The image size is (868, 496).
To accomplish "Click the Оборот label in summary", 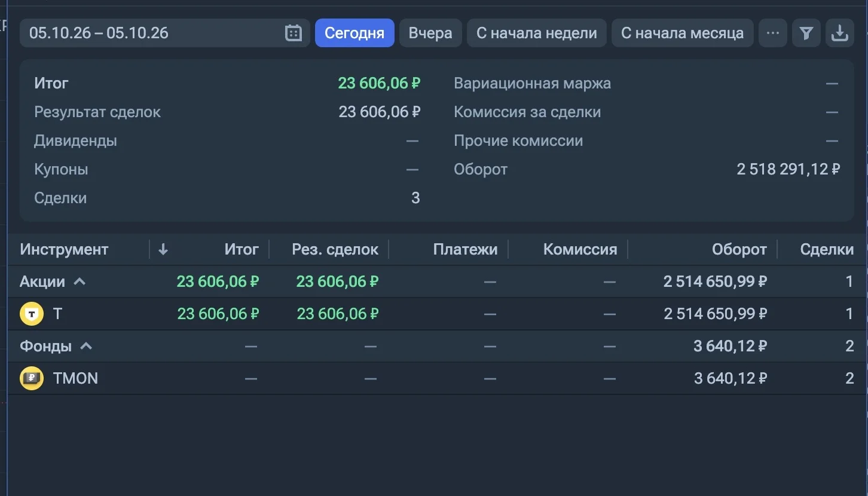I will [x=481, y=170].
